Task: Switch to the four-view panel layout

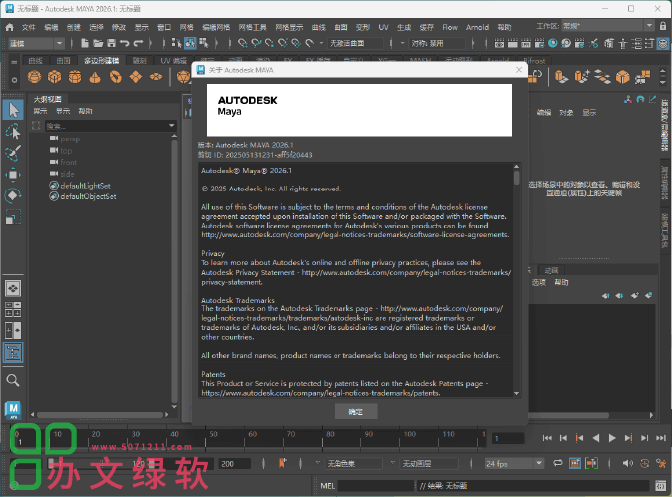Action: click(13, 309)
